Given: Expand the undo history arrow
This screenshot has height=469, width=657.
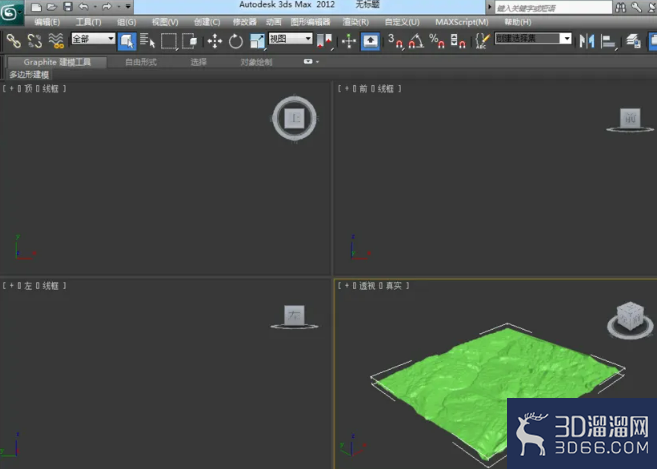Looking at the screenshot, I should (x=95, y=7).
